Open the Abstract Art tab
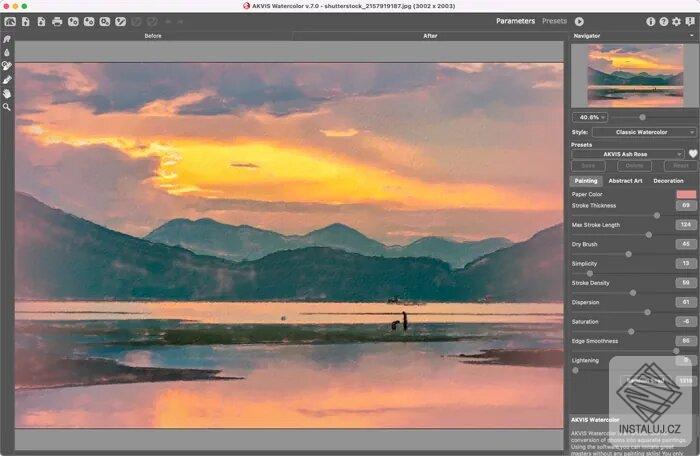This screenshot has height=456, width=700. (x=625, y=181)
